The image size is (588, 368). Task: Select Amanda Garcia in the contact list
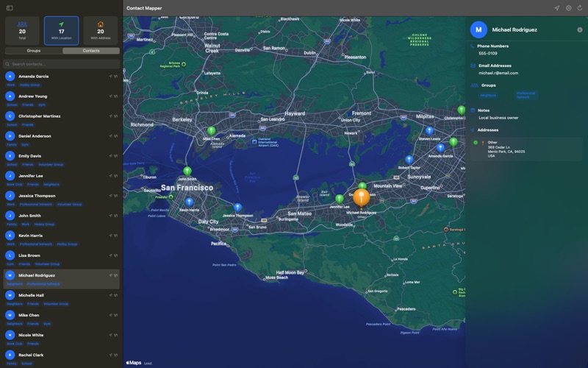(x=62, y=80)
